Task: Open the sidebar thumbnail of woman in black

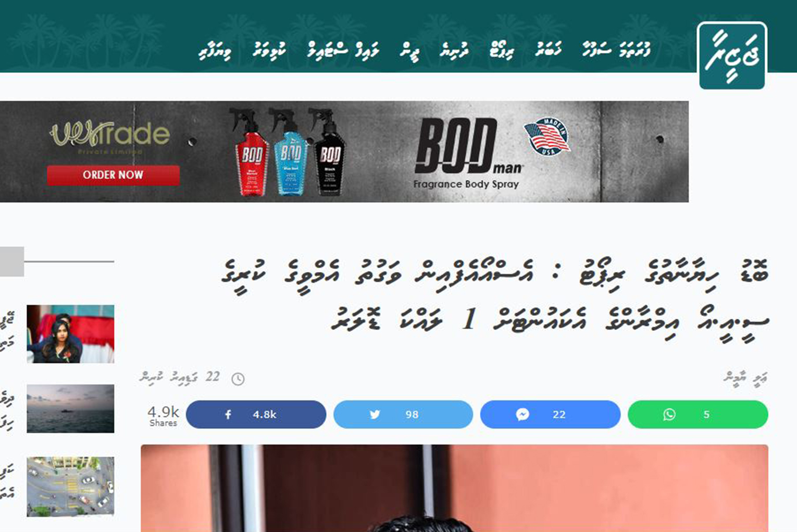Action: point(70,334)
